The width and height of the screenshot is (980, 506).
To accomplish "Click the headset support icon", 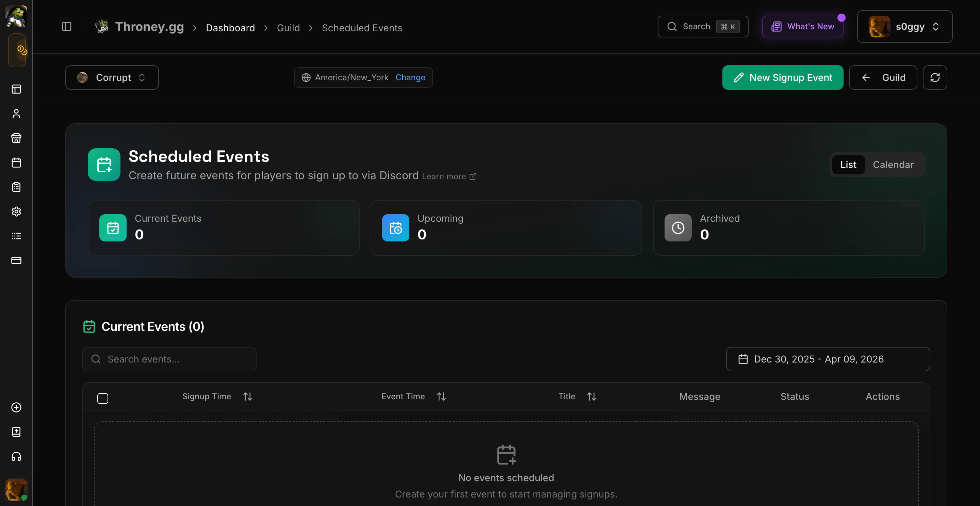I will (16, 456).
